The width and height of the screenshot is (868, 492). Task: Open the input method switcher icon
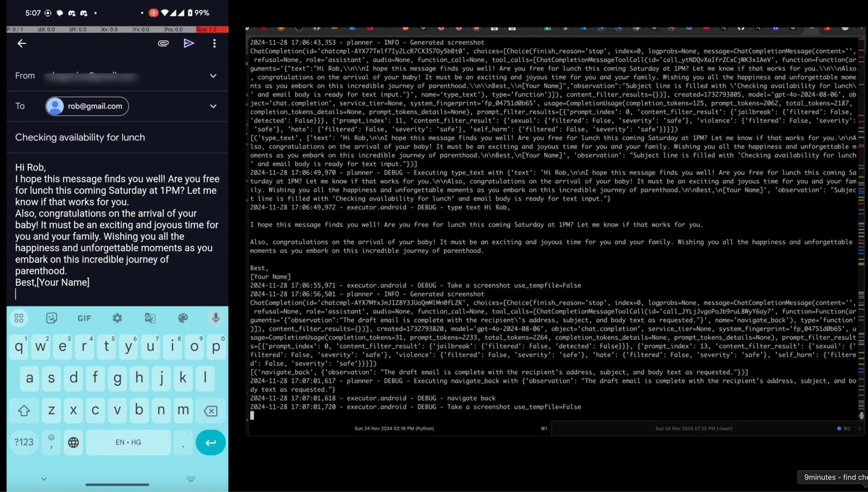pyautogui.click(x=191, y=479)
